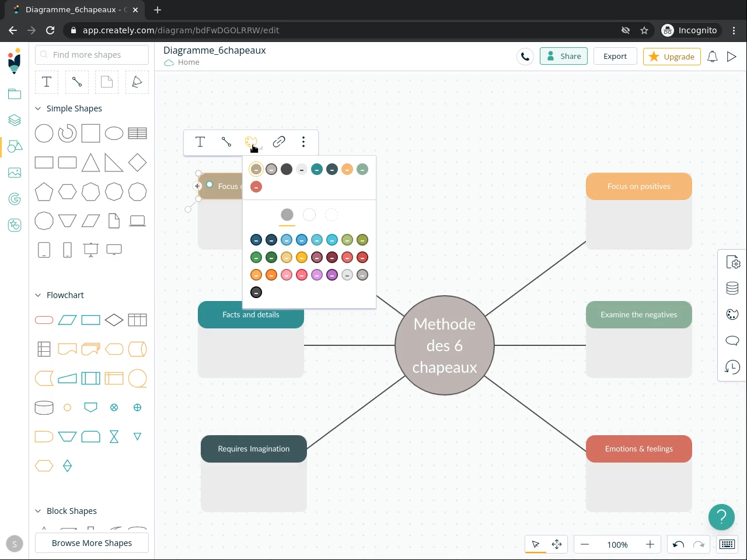Viewport: 747px width, 560px height.
Task: Open more options in floating toolbar
Action: pos(303,142)
